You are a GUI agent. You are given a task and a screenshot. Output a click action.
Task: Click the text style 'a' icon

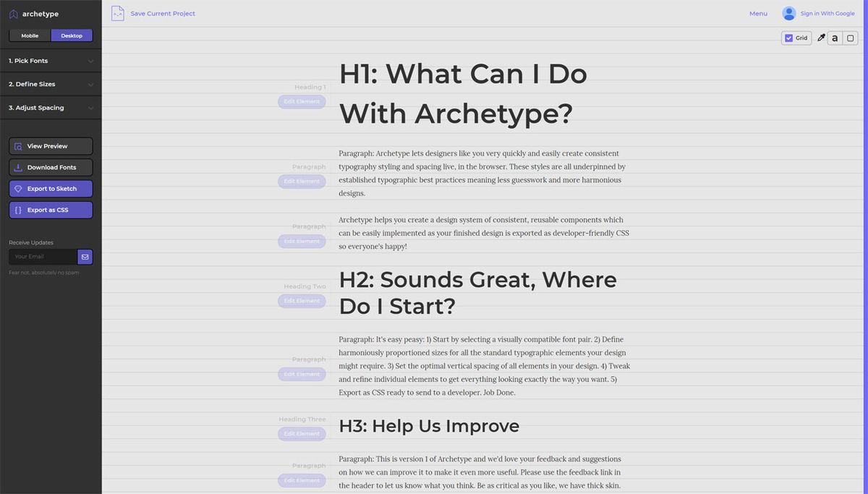835,38
